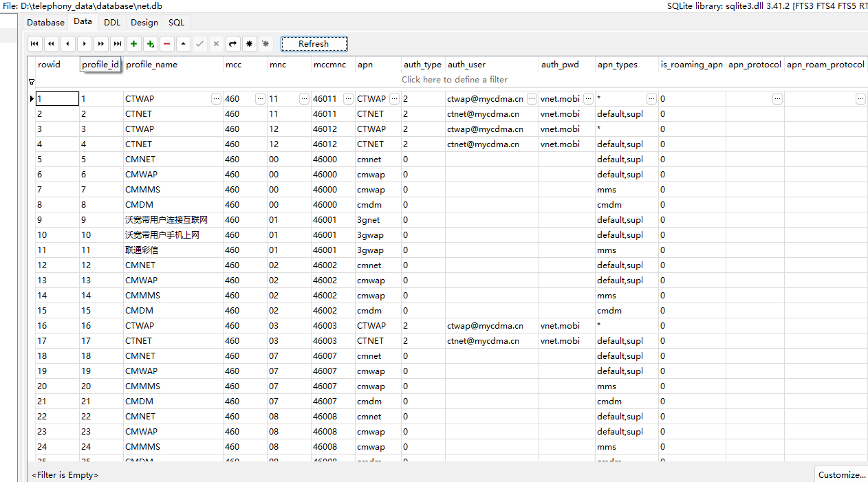The width and height of the screenshot is (868, 482).
Task: Click the auth_pwd column header
Action: tap(567, 65)
